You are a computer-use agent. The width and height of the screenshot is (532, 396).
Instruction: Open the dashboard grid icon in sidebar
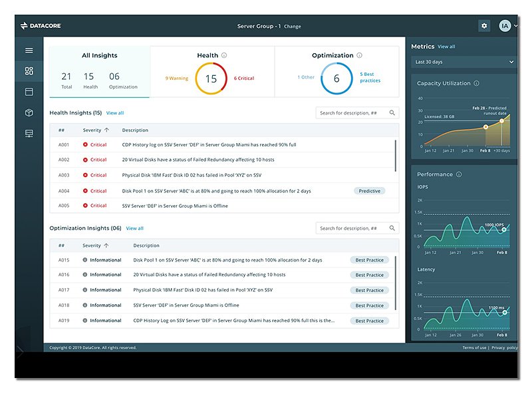[29, 71]
